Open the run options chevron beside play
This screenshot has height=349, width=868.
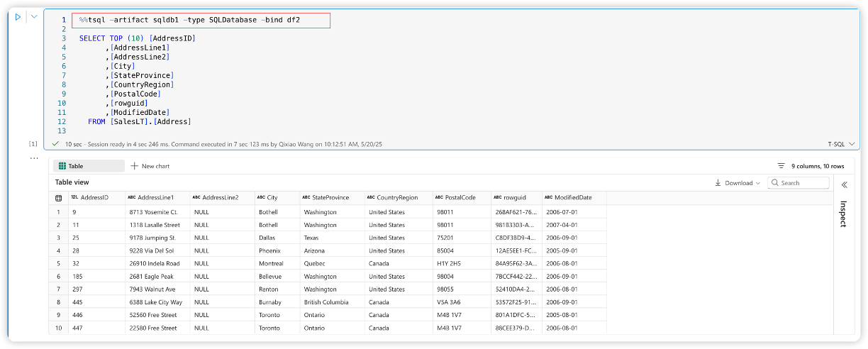coord(33,17)
